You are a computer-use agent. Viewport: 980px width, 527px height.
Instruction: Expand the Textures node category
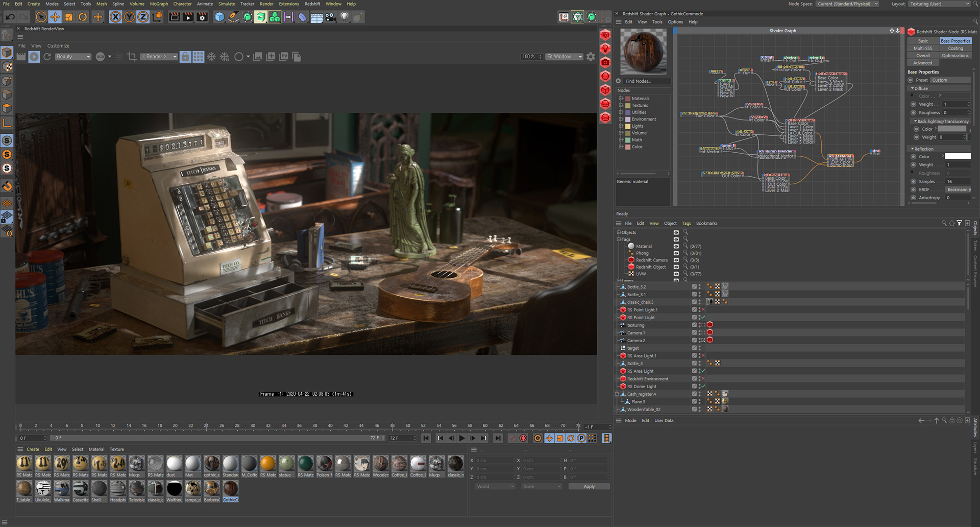coord(621,105)
